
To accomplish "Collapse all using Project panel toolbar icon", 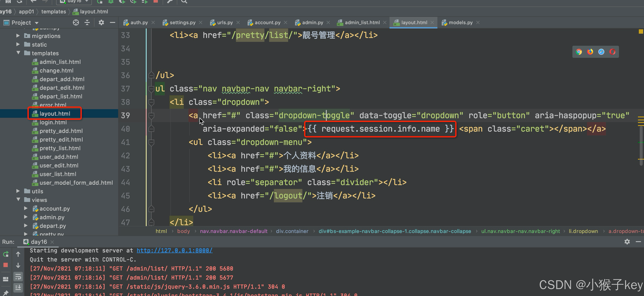I will 87,22.
